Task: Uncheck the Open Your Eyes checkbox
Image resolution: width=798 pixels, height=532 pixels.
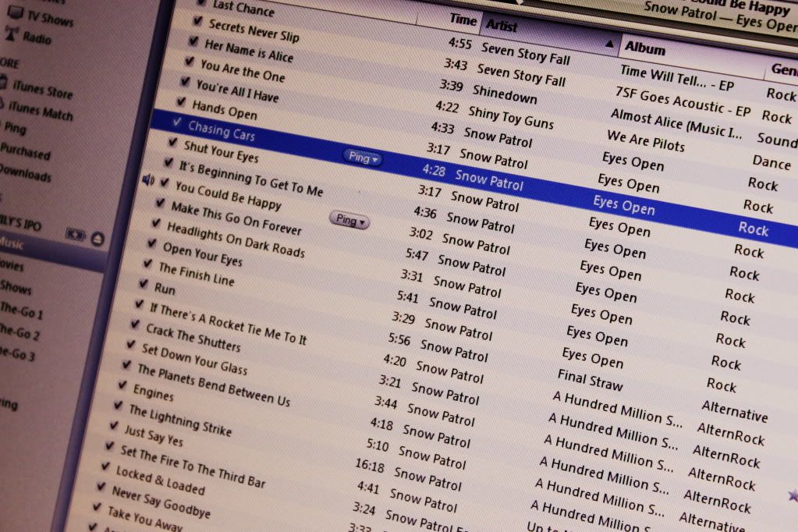Action: [151, 243]
